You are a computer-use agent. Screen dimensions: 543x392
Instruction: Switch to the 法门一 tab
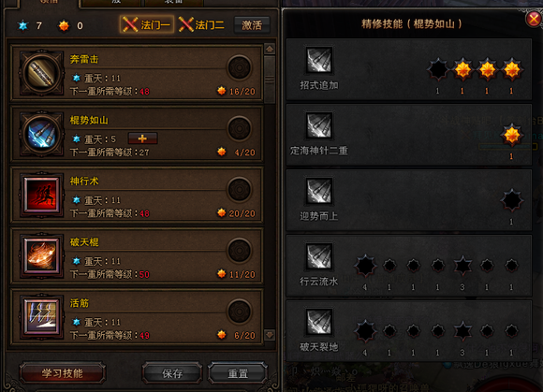147,24
